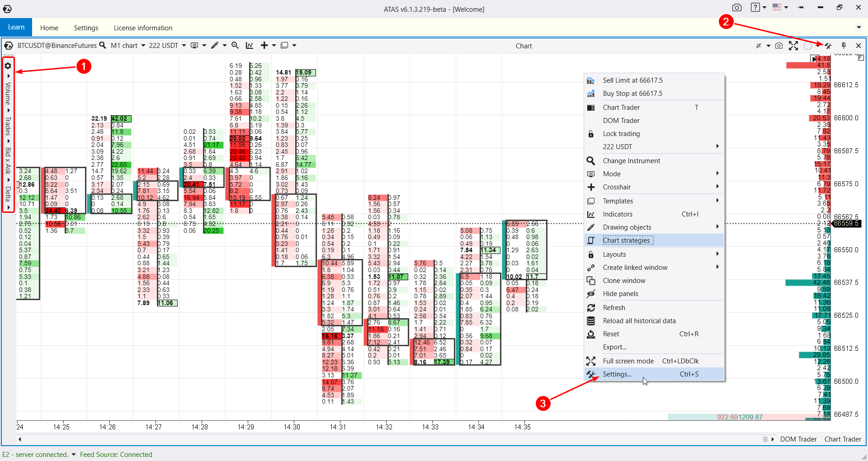Click the horizontal scrollbar left arrow
The height and width of the screenshot is (461, 868).
pyautogui.click(x=20, y=439)
